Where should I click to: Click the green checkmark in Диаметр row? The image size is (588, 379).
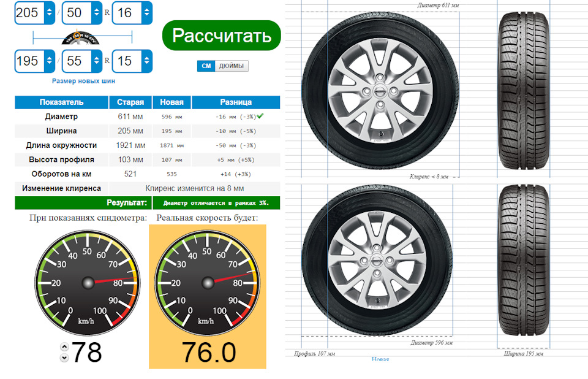click(x=260, y=116)
